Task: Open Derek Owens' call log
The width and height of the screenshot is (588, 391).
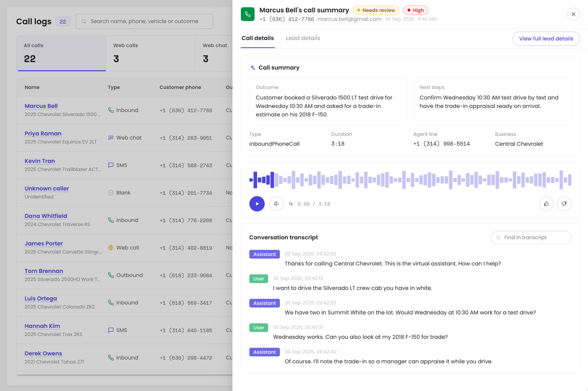Action: click(x=43, y=353)
